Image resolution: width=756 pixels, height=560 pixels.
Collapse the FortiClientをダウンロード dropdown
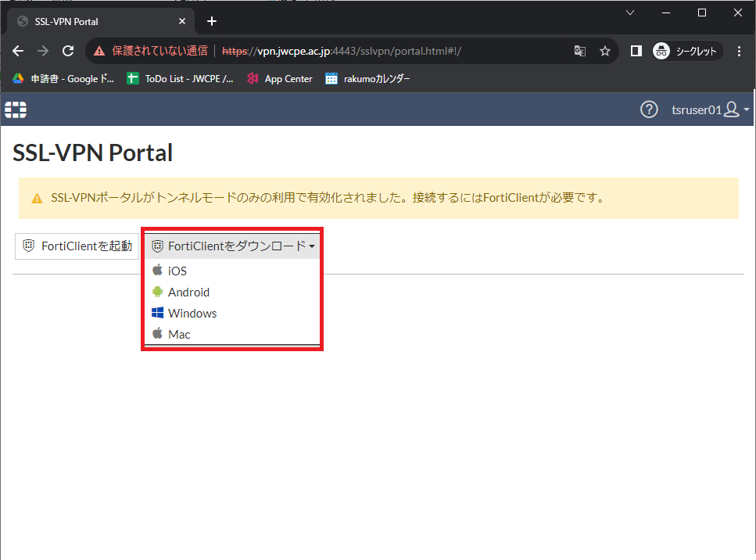pos(232,246)
